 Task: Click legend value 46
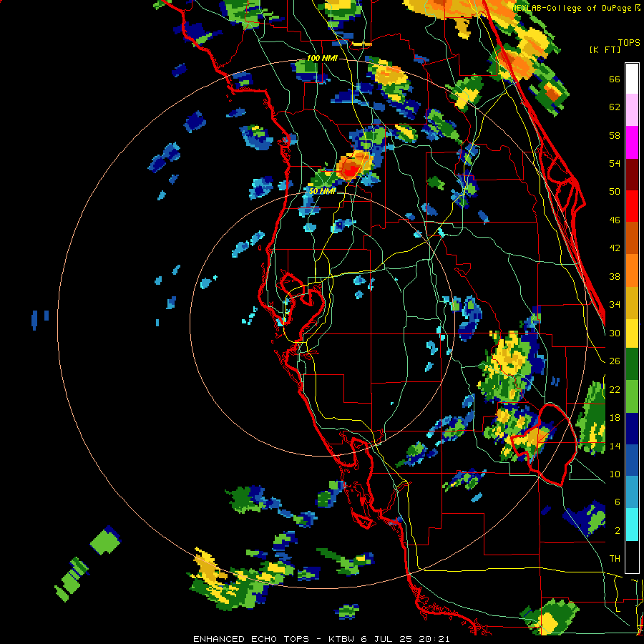[x=615, y=220]
